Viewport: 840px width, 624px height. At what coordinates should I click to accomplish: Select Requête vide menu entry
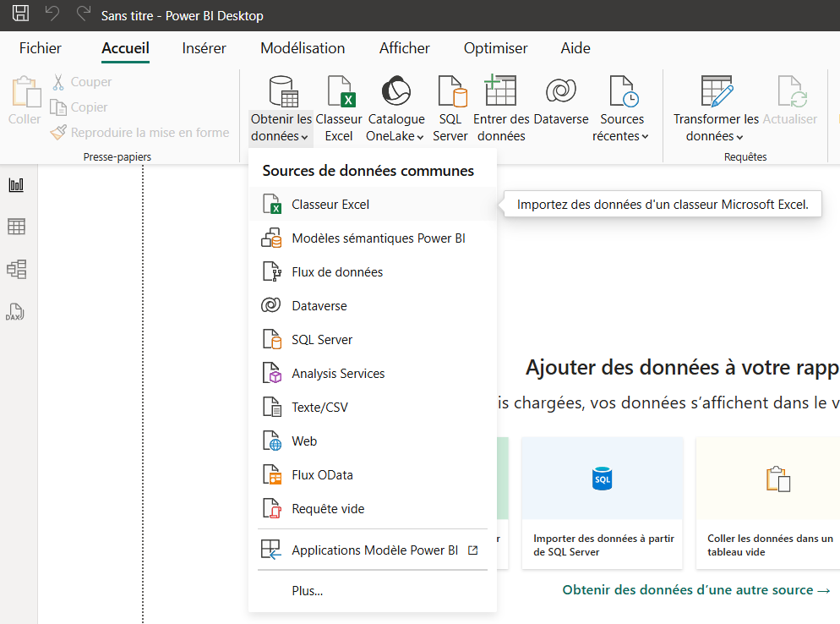point(373,508)
